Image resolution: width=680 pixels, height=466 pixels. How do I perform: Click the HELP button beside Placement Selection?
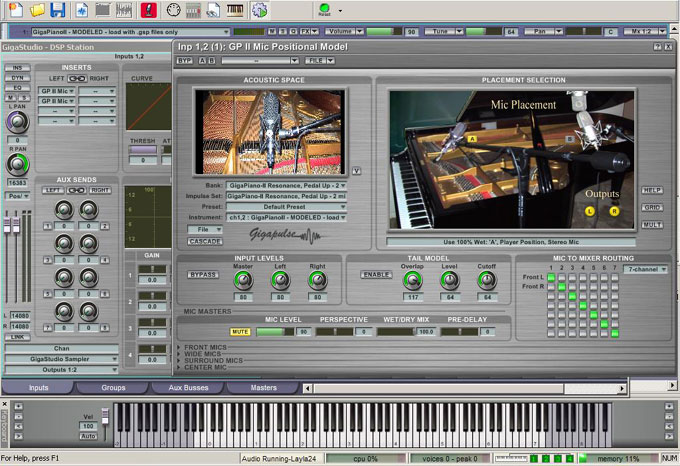tap(652, 190)
